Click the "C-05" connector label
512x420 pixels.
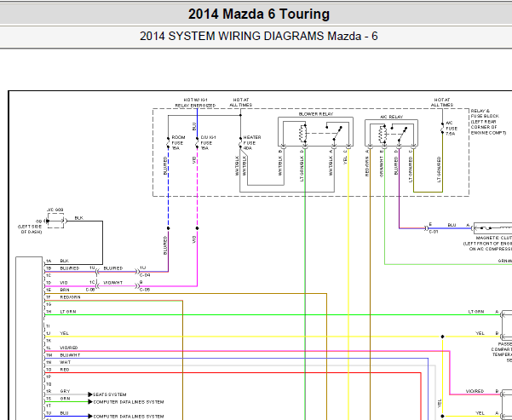pos(145,290)
